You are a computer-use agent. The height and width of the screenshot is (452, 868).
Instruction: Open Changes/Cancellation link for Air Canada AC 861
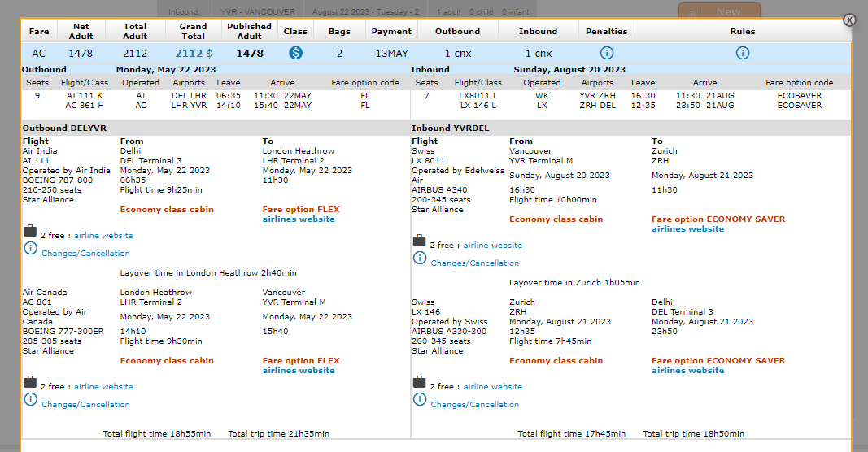85,405
